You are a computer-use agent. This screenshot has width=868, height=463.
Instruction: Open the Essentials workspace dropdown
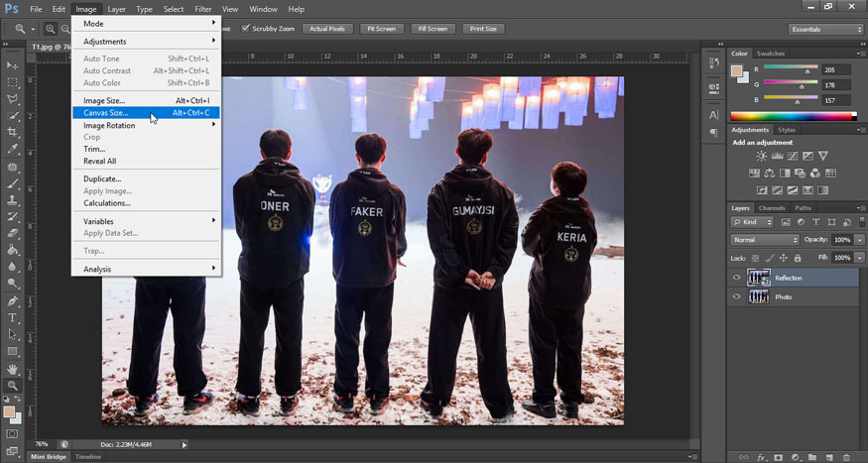(826, 29)
